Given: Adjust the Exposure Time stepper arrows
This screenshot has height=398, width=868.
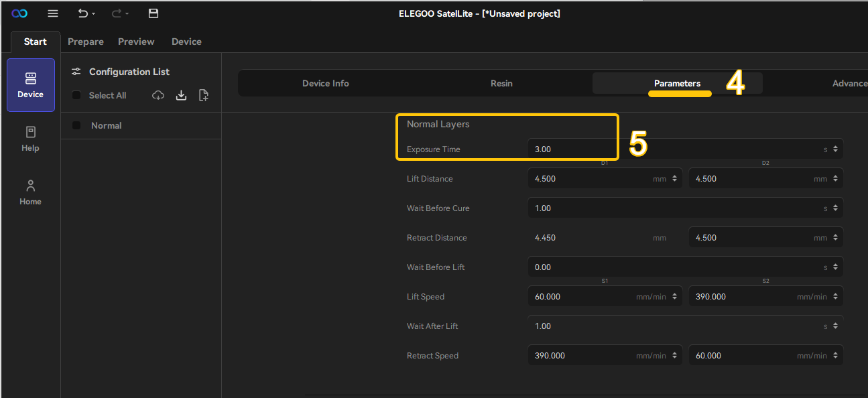Looking at the screenshot, I should (x=835, y=149).
